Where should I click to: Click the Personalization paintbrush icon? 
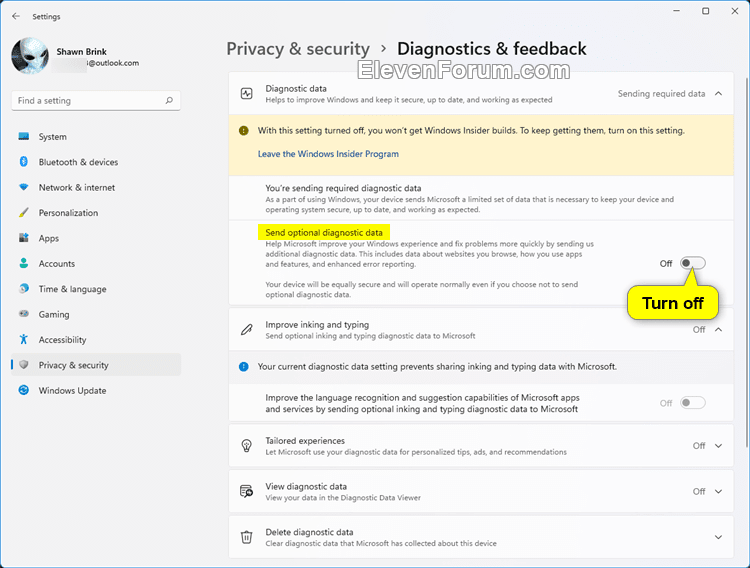tap(23, 212)
